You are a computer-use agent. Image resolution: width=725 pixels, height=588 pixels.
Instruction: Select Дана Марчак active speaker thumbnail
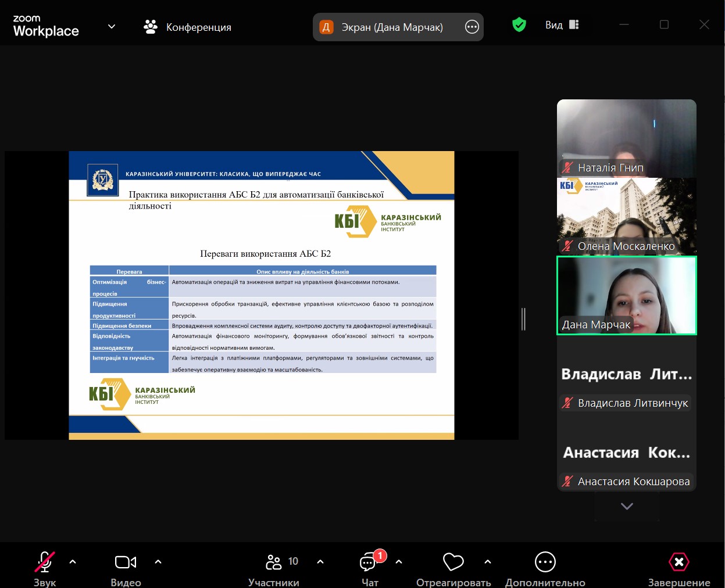tap(627, 295)
